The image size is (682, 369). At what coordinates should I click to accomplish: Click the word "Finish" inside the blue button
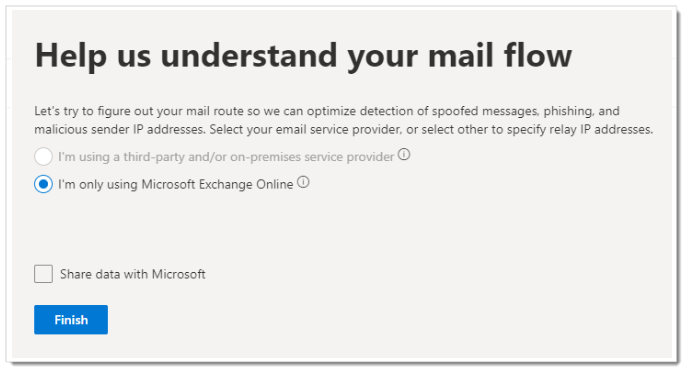click(x=71, y=320)
